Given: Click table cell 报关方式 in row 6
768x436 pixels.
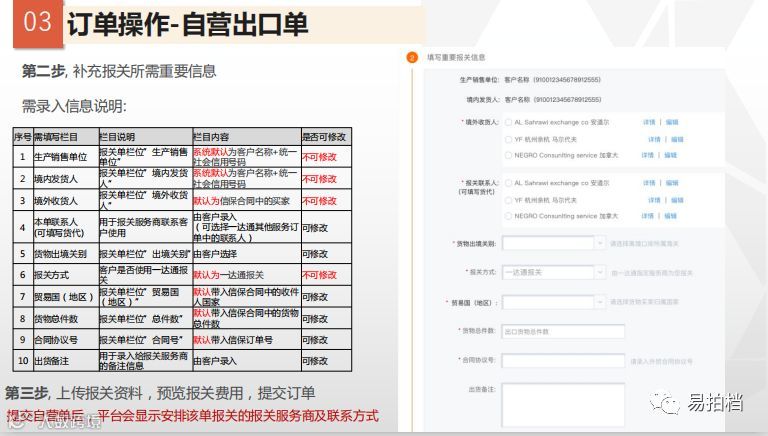Looking at the screenshot, I should click(x=66, y=275).
